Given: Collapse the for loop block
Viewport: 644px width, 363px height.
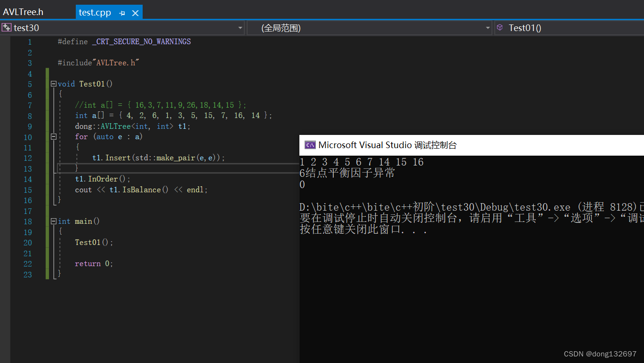Looking at the screenshot, I should pyautogui.click(x=53, y=136).
